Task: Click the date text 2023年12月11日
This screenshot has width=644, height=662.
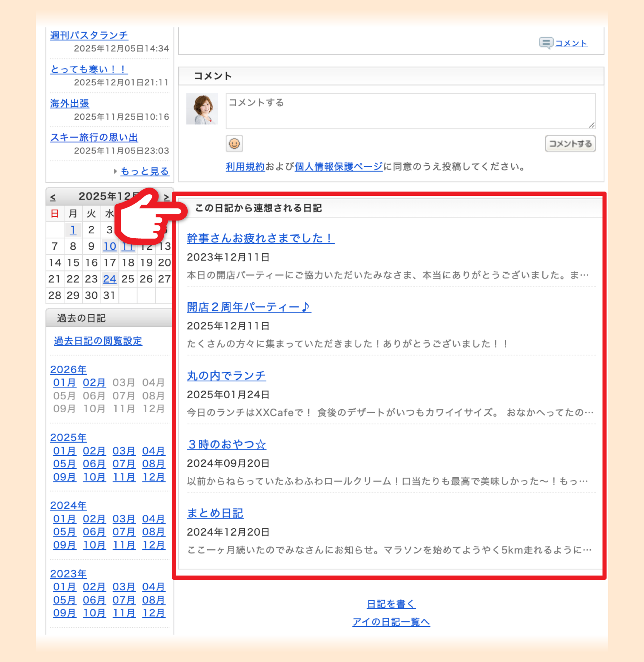Action: [228, 257]
